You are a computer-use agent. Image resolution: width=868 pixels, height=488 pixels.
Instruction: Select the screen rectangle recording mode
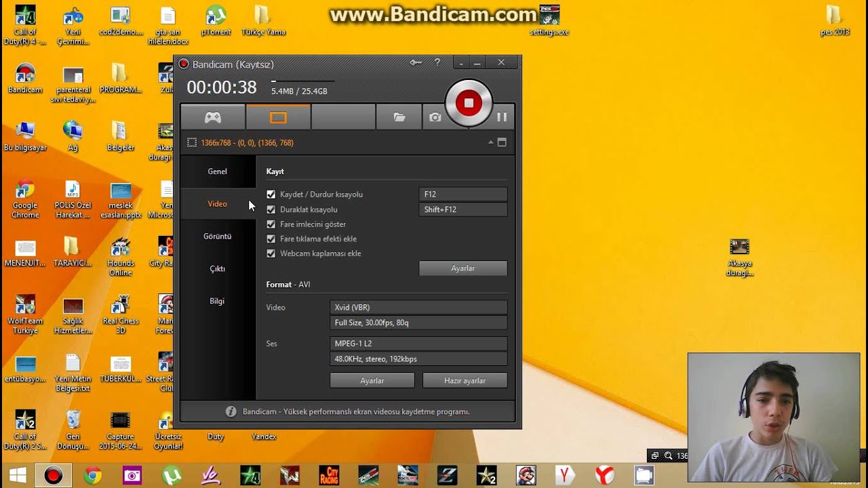(278, 117)
